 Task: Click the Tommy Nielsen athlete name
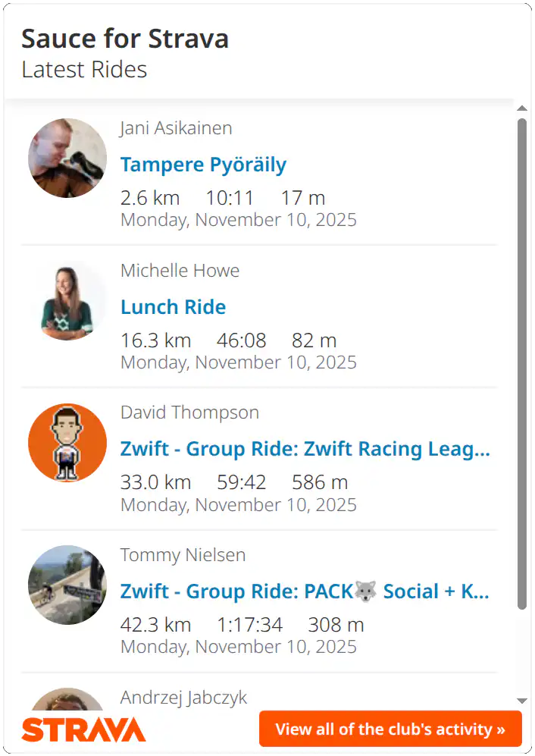click(183, 555)
